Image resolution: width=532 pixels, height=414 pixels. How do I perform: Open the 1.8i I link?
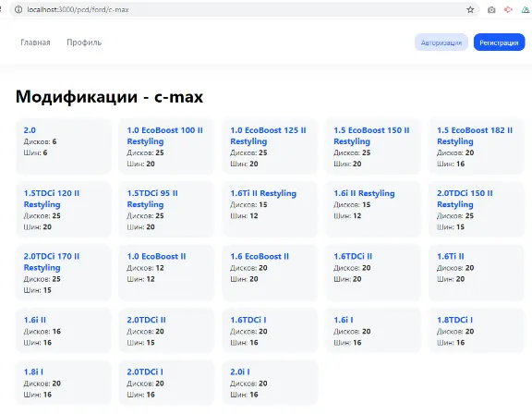(33, 371)
